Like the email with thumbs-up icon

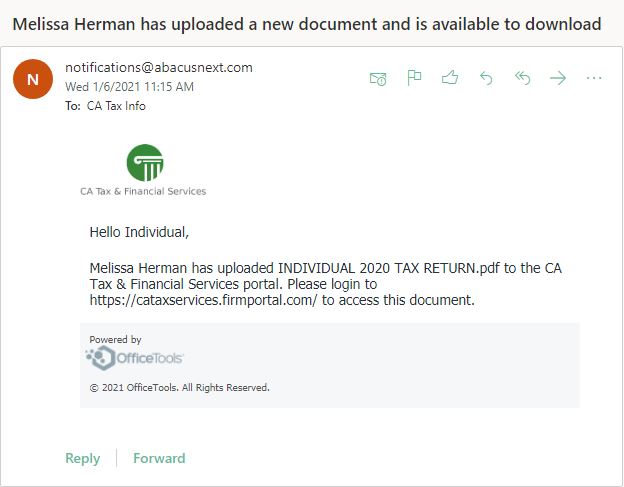click(x=450, y=78)
